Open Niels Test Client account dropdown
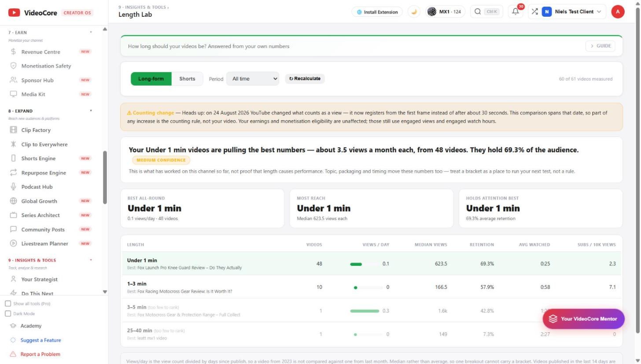The width and height of the screenshot is (641, 364). pyautogui.click(x=567, y=12)
